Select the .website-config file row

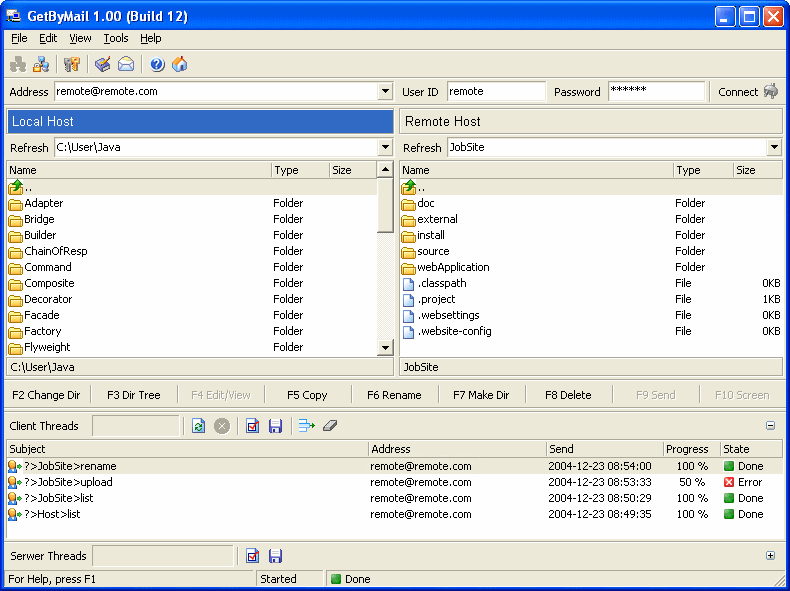[x=591, y=331]
